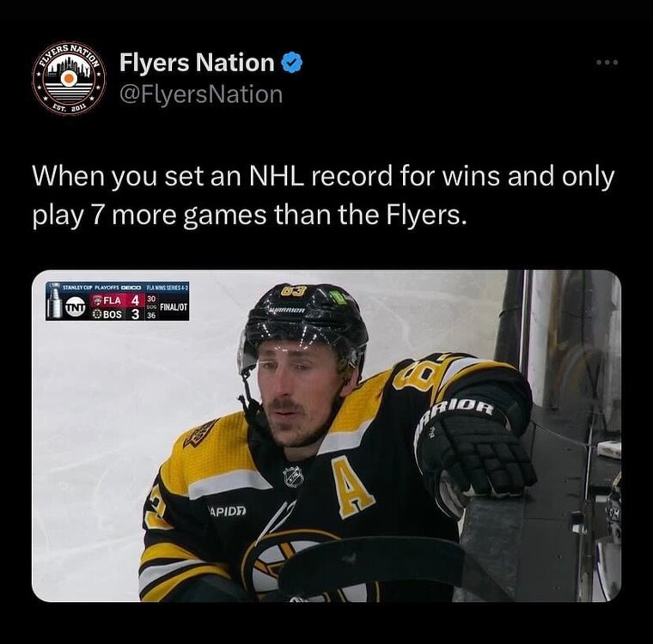The height and width of the screenshot is (644, 653).
Task: Click the tweet text about the NHL record
Action: pyautogui.click(x=322, y=195)
